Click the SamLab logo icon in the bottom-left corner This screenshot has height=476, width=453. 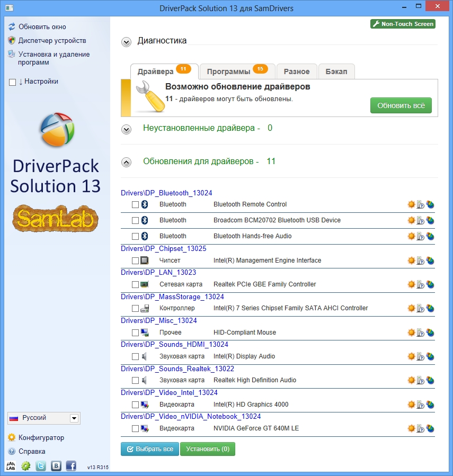click(x=11, y=466)
